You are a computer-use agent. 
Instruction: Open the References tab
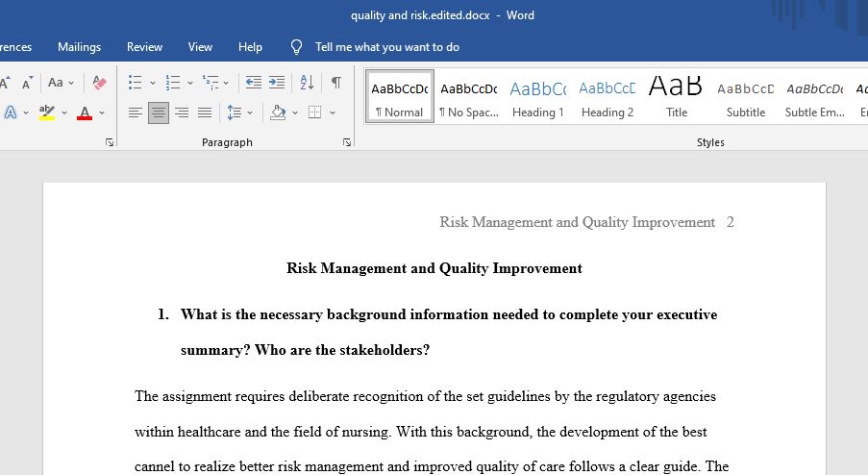click(x=15, y=47)
